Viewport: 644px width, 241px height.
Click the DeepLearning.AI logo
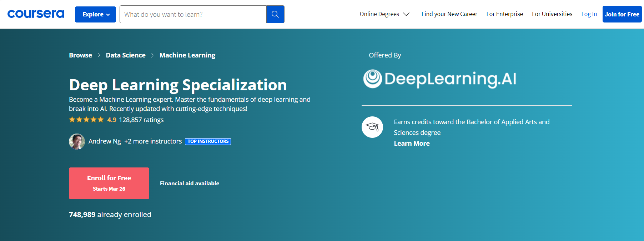click(x=440, y=79)
